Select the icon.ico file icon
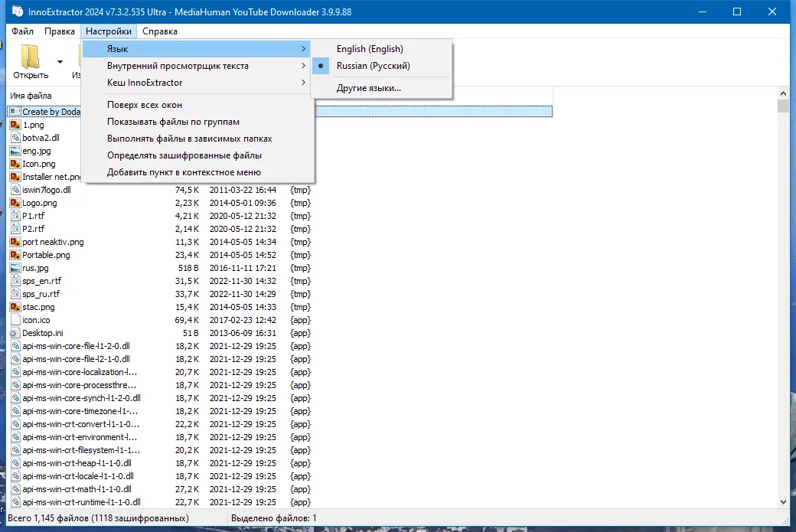Viewport: 796px width, 532px height. pyautogui.click(x=17, y=320)
